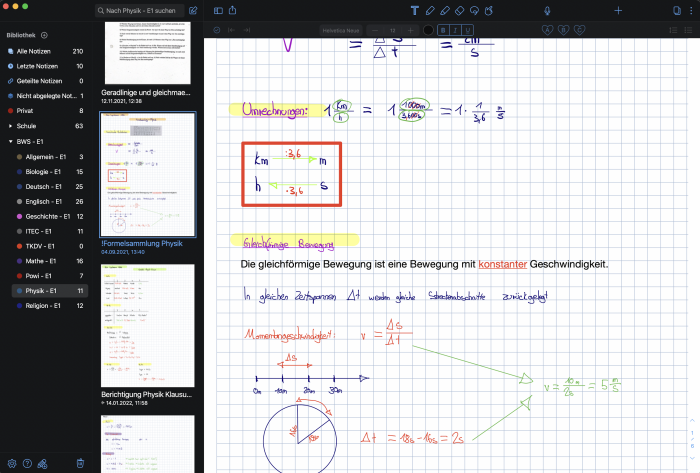Select the Highlighter tool

coord(445,10)
